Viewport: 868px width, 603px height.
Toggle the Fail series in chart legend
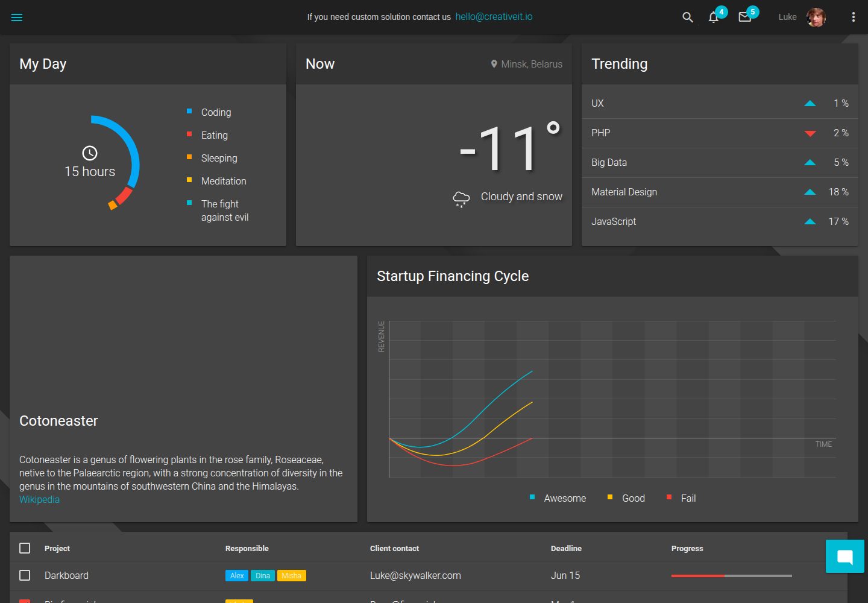click(681, 498)
